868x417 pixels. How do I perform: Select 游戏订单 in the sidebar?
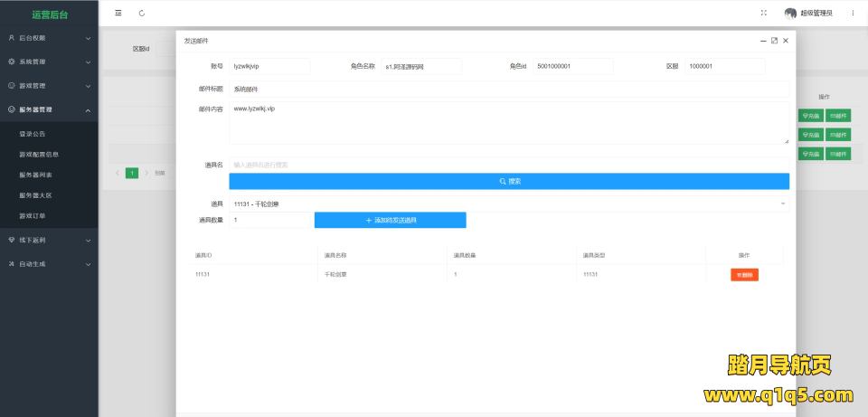33,216
